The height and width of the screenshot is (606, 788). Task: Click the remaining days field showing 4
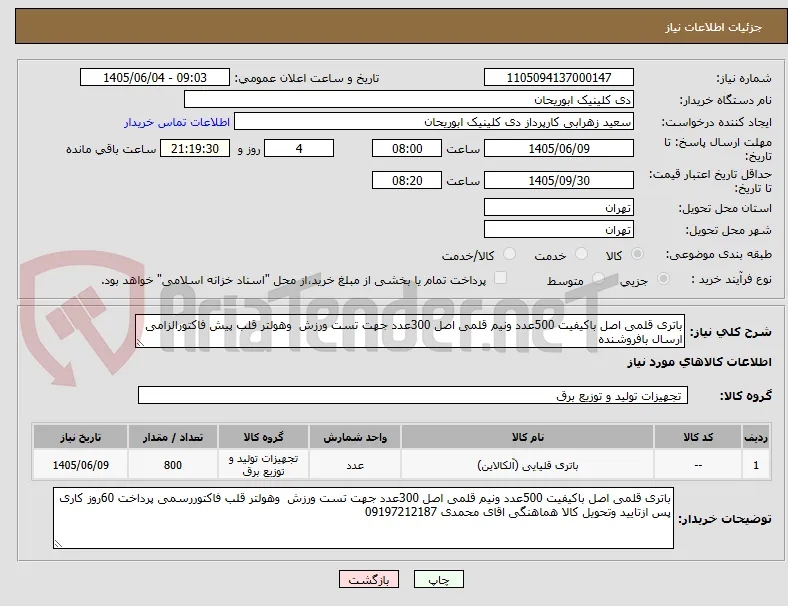[299, 148]
